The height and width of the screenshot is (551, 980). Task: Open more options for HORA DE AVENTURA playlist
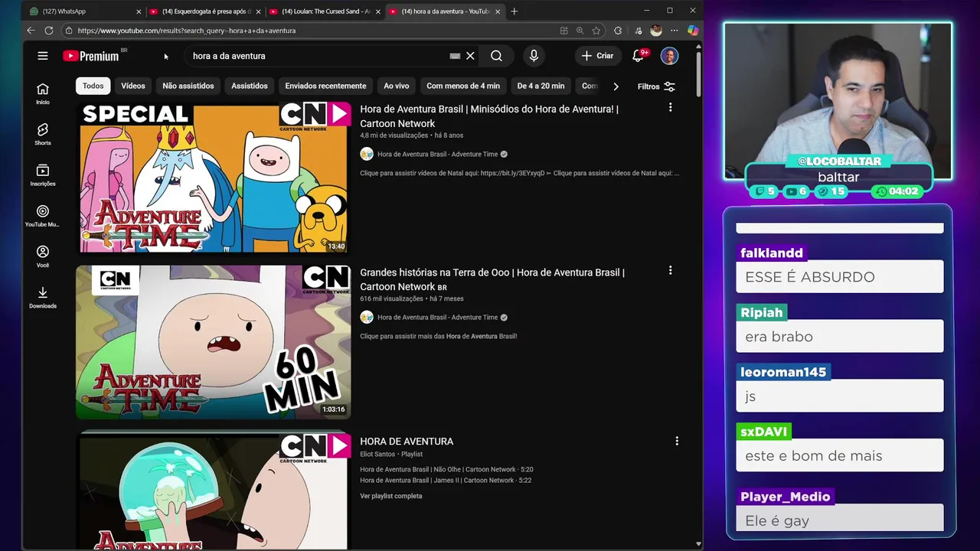(x=677, y=441)
